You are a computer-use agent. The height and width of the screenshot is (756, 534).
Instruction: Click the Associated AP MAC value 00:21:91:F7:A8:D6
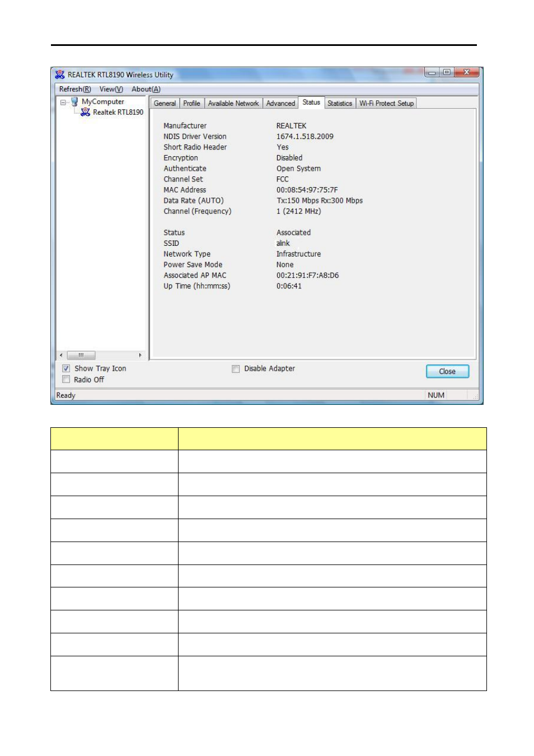tap(307, 276)
